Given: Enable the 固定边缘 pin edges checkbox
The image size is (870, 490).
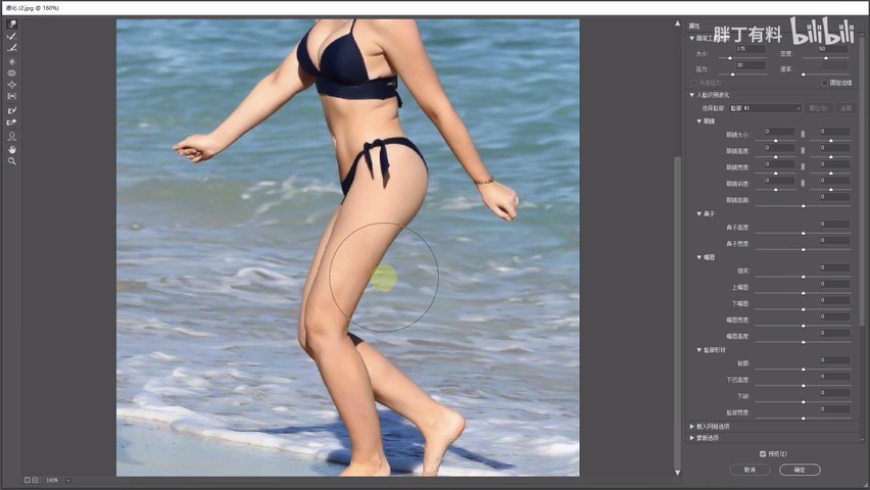Looking at the screenshot, I should pyautogui.click(x=825, y=82).
